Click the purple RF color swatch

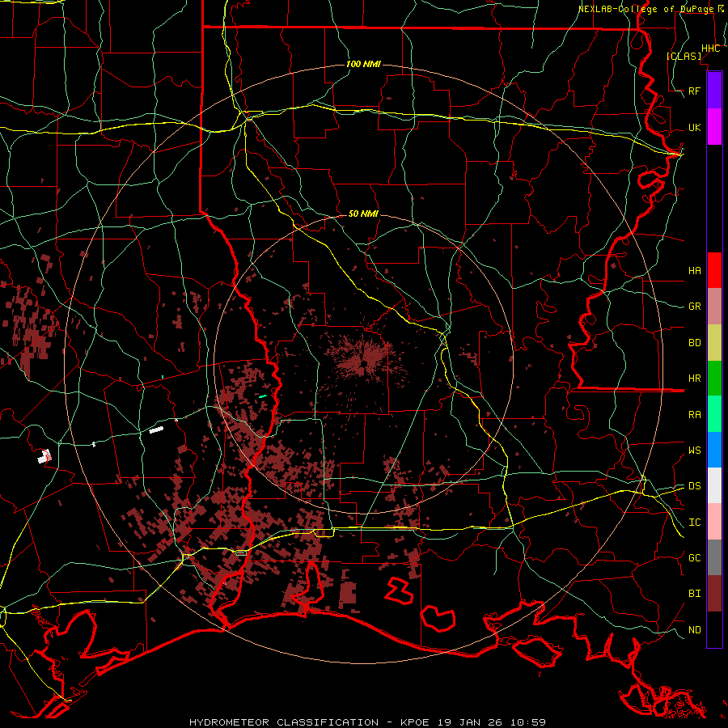coord(714,91)
